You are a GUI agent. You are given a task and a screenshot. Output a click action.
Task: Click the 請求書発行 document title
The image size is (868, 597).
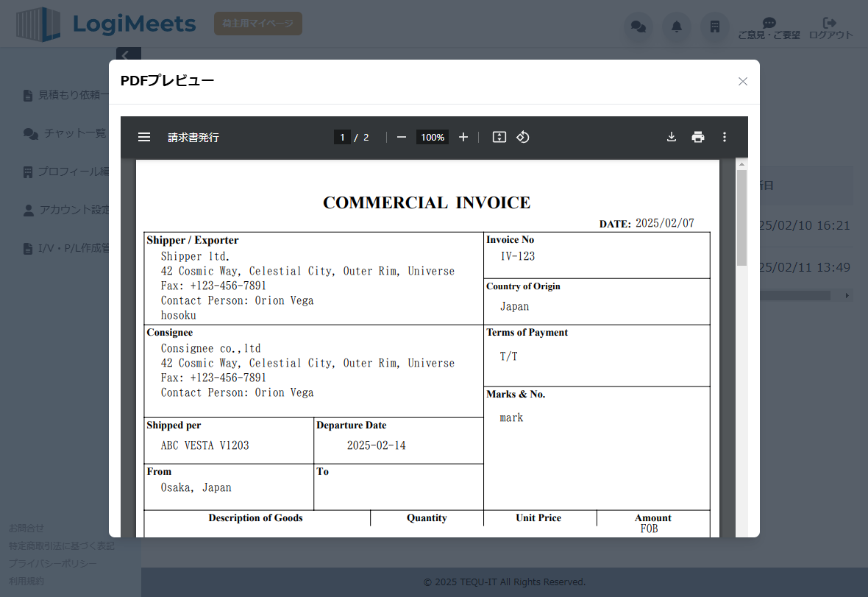tap(193, 138)
